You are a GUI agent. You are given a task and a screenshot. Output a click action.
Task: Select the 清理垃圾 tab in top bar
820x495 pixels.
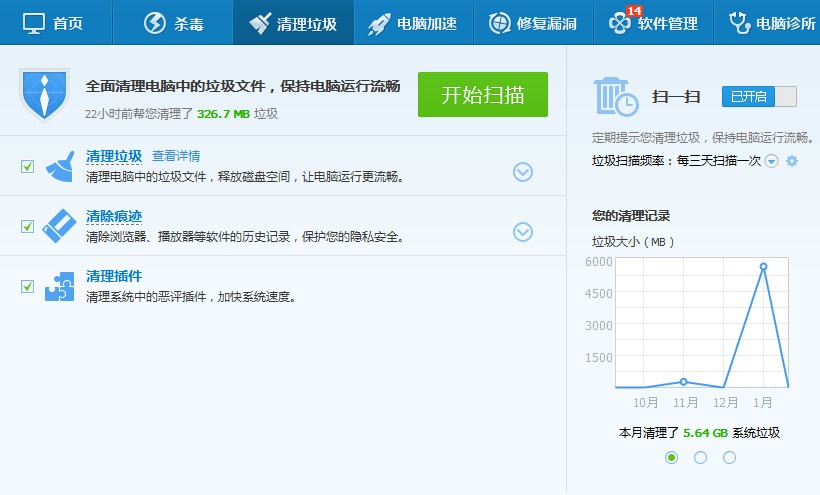(x=293, y=22)
